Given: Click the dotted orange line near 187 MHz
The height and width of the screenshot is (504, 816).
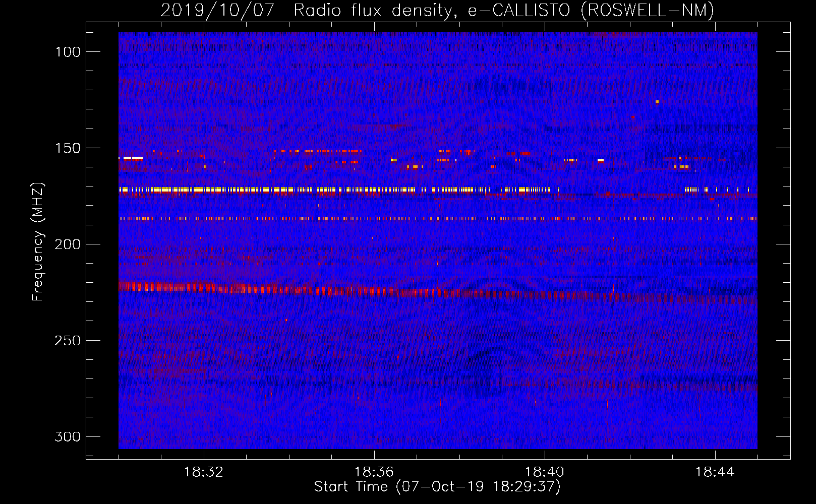Looking at the screenshot, I should (x=438, y=219).
